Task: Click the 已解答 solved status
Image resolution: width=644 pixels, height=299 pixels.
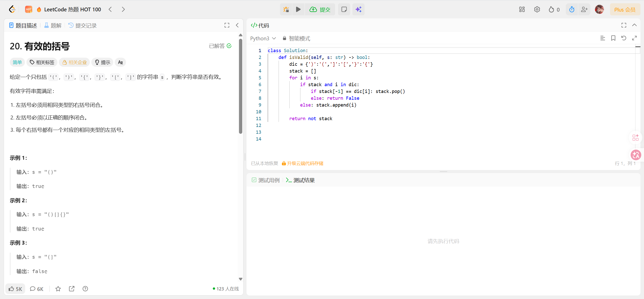Action: pos(220,46)
